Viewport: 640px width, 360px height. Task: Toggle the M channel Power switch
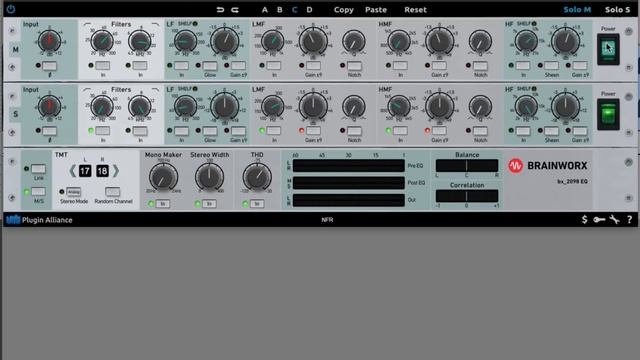(x=608, y=49)
